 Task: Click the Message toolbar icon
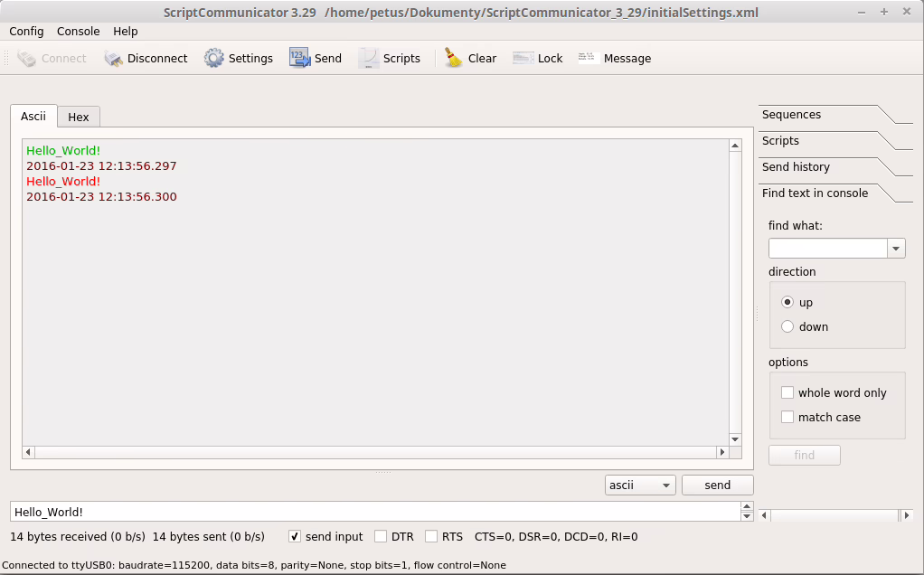click(589, 59)
